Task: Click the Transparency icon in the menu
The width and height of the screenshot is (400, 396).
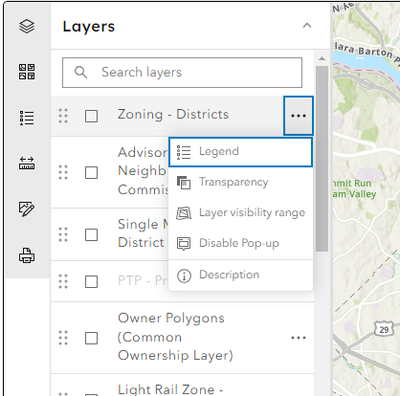Action: (184, 183)
